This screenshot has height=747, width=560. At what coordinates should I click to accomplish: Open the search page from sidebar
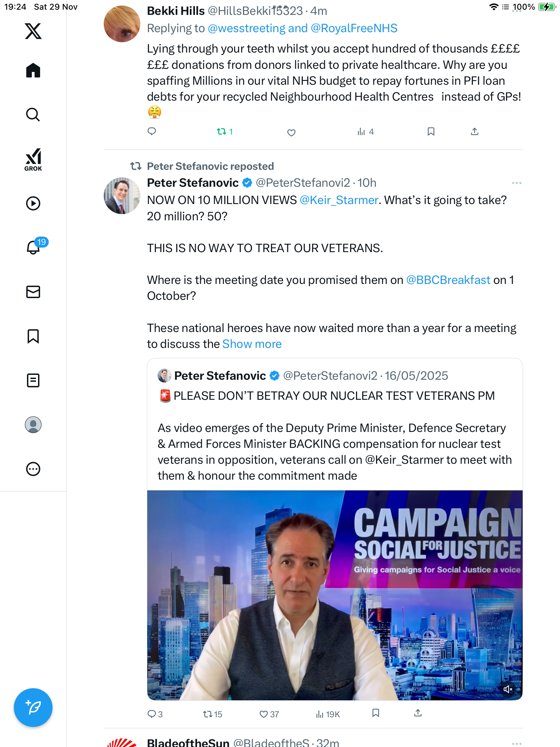point(33,115)
